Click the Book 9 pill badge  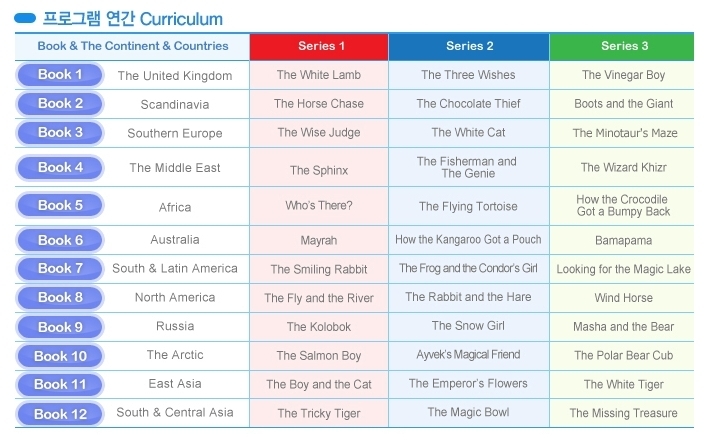point(60,327)
